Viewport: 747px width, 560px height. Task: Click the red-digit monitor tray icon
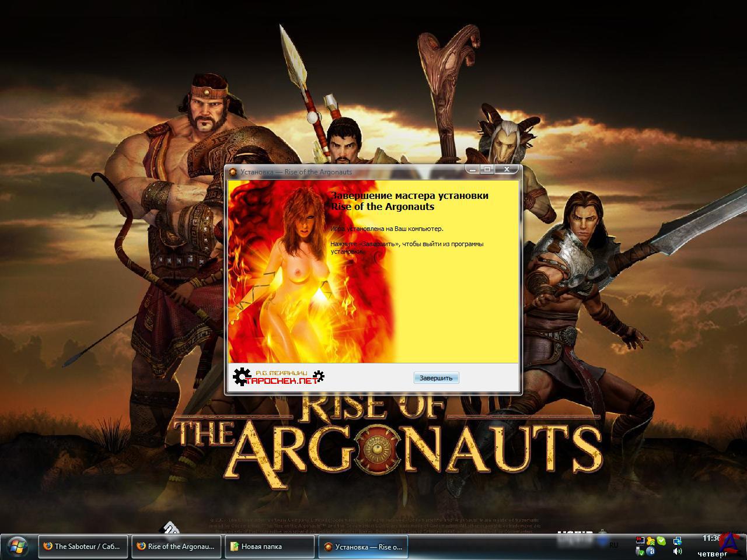[640, 541]
